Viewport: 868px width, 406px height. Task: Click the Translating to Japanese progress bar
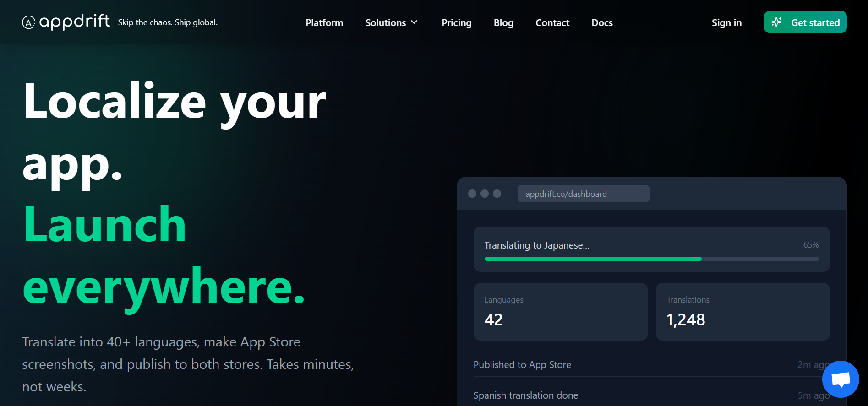click(651, 259)
